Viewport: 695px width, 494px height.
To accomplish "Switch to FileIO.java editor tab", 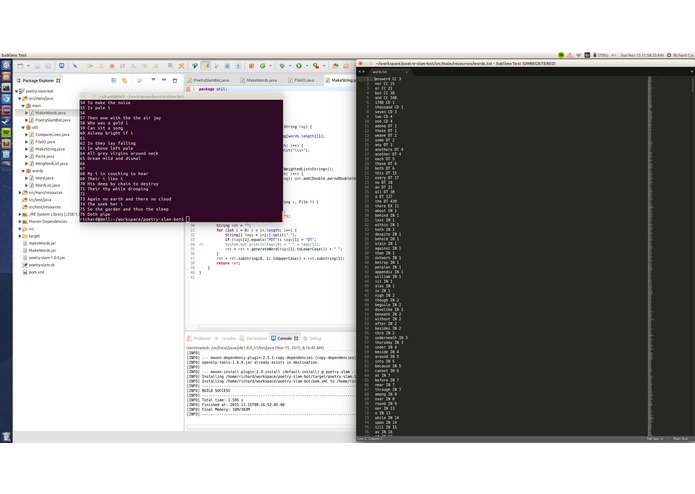I will pyautogui.click(x=301, y=80).
